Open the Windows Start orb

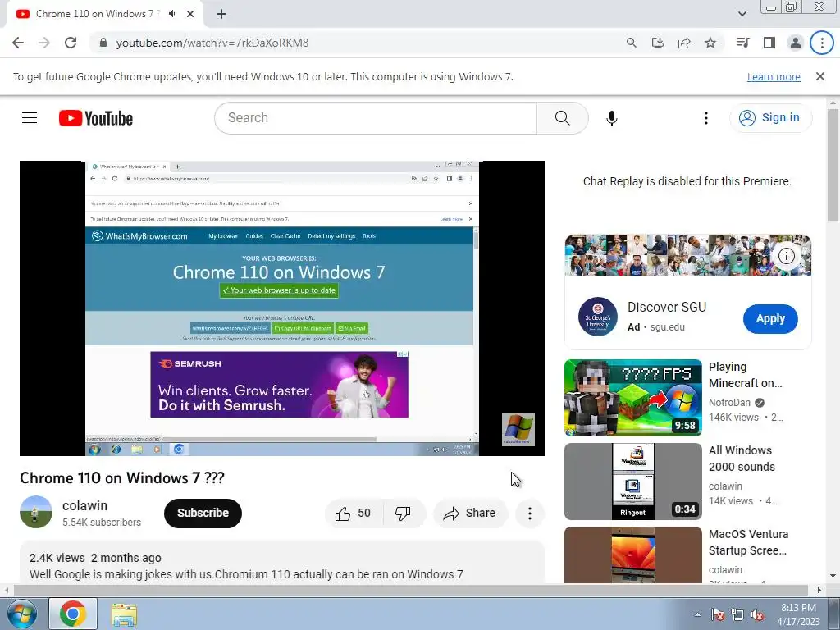click(22, 614)
